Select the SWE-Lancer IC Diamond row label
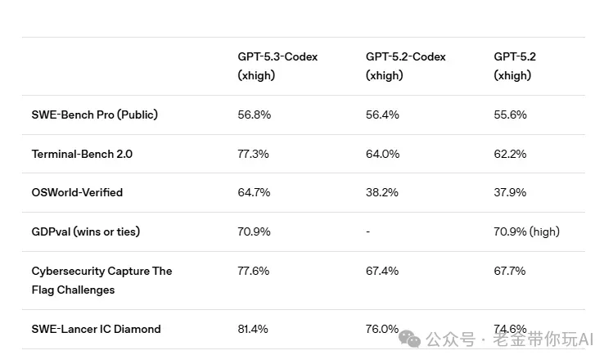 (96, 329)
